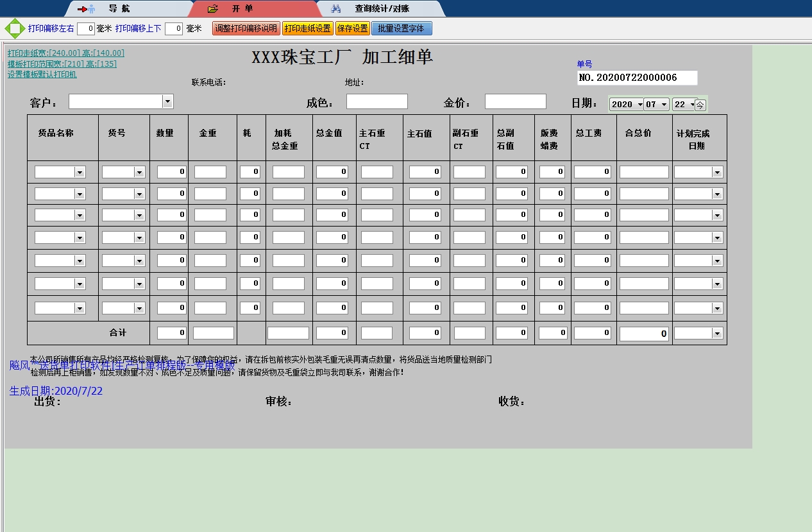Open the 设置模板默认打印机 link
812x532 pixels.
(x=42, y=74)
